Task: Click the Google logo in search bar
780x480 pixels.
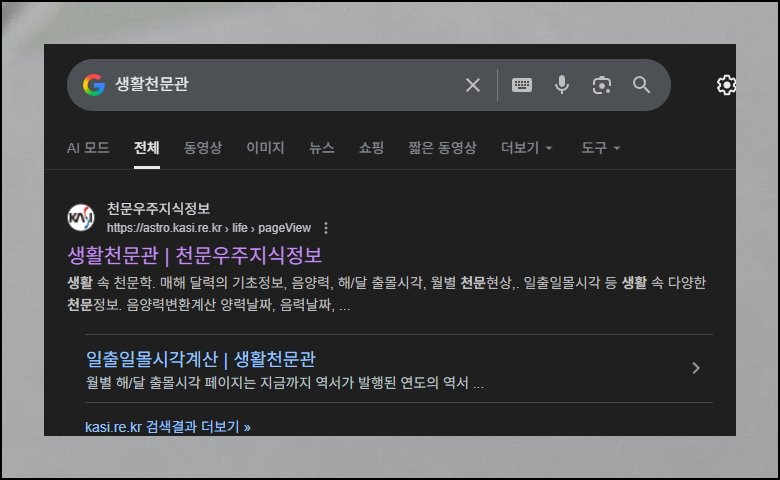Action: 94,85
